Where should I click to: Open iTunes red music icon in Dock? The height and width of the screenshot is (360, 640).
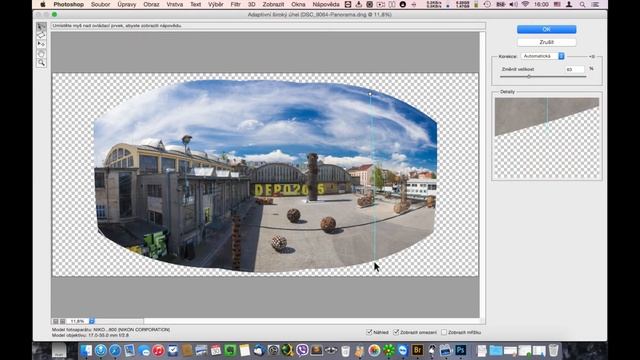click(158, 350)
